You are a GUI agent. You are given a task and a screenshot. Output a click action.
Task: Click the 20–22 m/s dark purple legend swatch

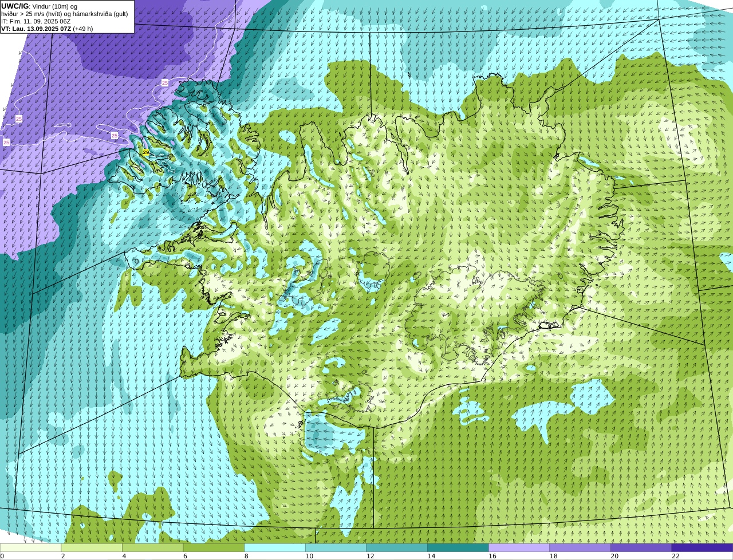coord(641,548)
